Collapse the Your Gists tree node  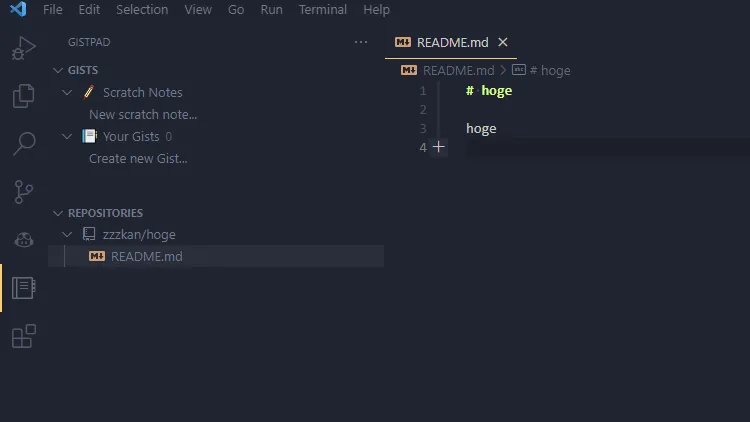(67, 136)
